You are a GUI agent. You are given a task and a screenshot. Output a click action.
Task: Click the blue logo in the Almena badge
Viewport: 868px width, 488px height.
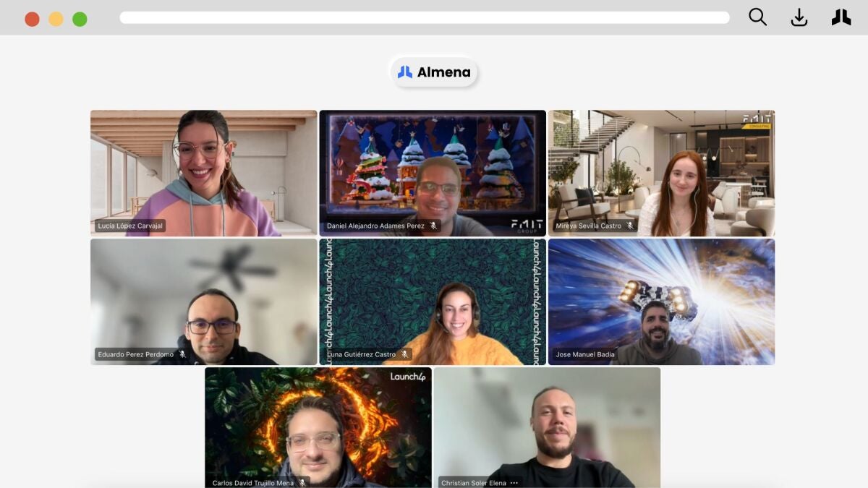[405, 72]
